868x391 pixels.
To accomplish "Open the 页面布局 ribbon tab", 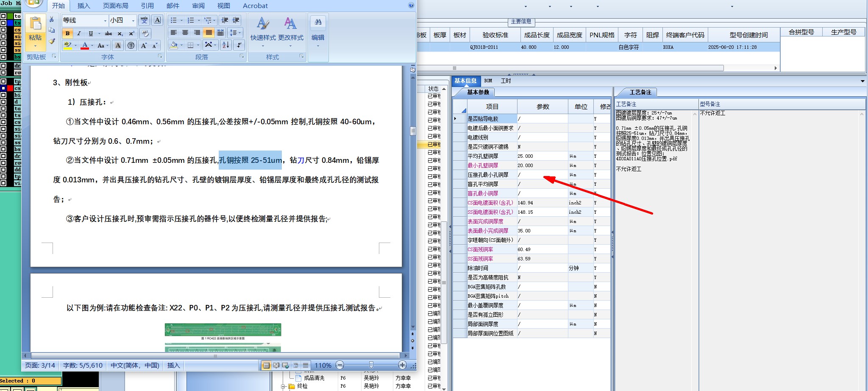I will 116,6.
